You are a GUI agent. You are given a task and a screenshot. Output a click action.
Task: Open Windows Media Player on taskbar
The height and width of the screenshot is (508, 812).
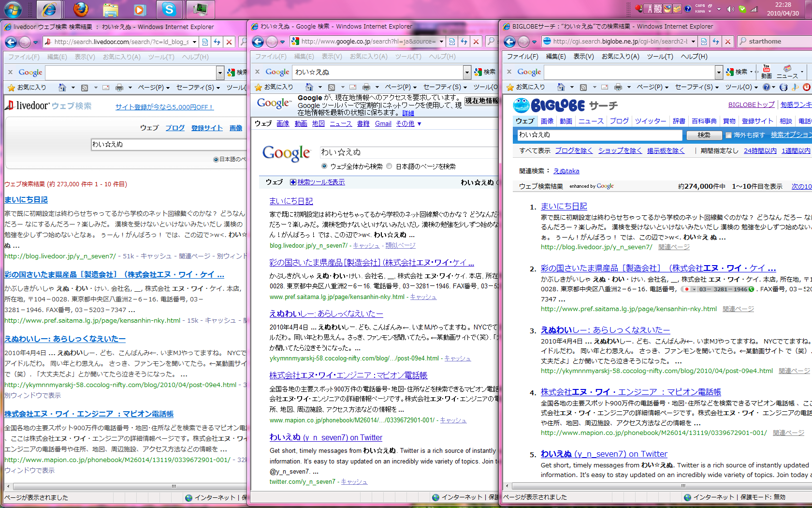tap(139, 9)
